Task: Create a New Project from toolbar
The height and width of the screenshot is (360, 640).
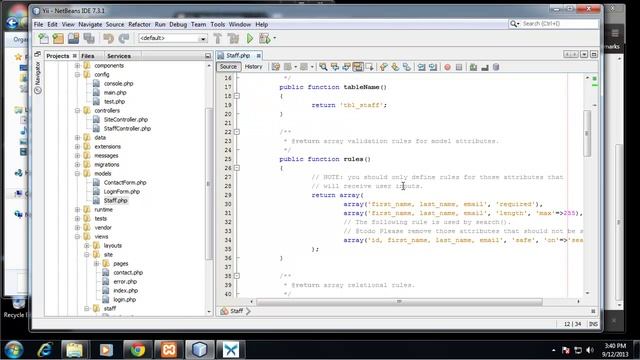Action: (x=58, y=38)
